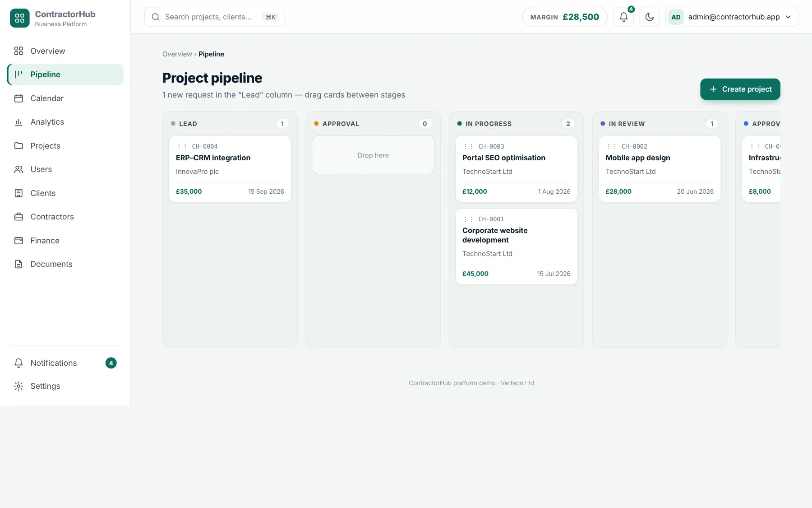Open Analytics from the sidebar
Viewport: 812px width, 508px height.
65,122
